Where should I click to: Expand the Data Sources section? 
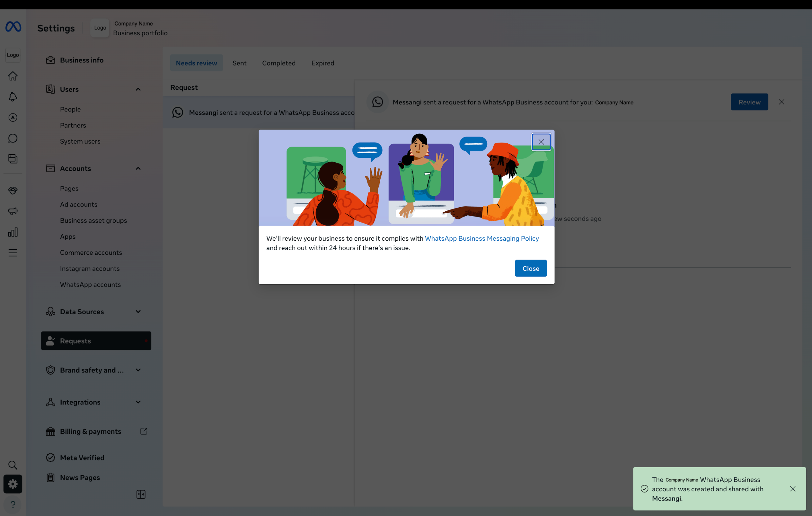tap(138, 312)
